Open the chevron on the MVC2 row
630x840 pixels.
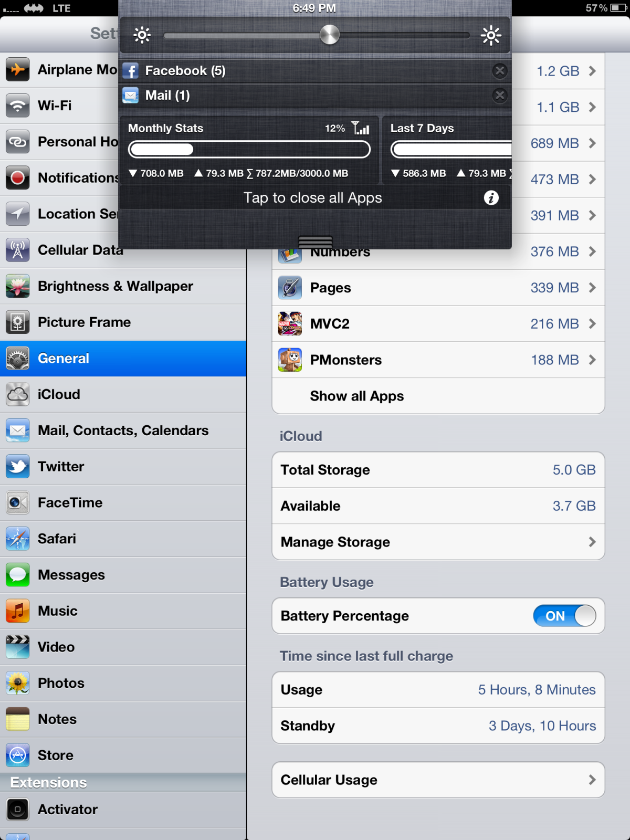(593, 324)
